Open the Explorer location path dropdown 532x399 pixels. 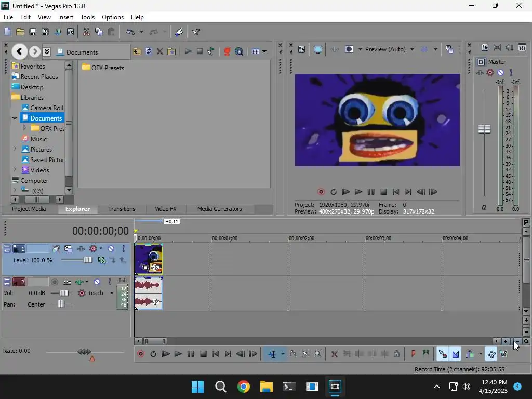pyautogui.click(x=47, y=51)
